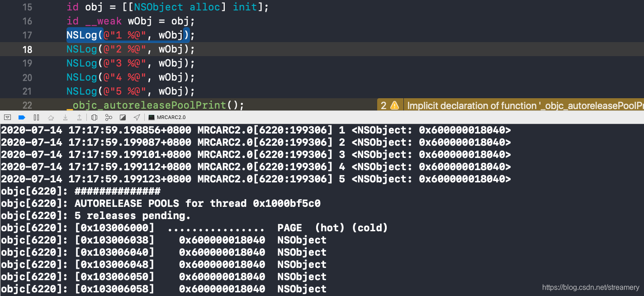Viewport: 644px width, 296px height.
Task: Click console log line with timestamp 17:17:59.199112
Action: click(x=256, y=167)
